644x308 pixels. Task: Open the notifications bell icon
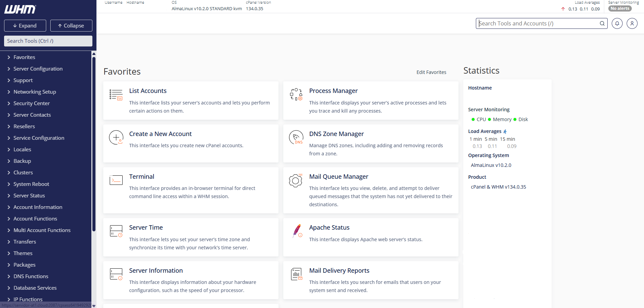[617, 23]
